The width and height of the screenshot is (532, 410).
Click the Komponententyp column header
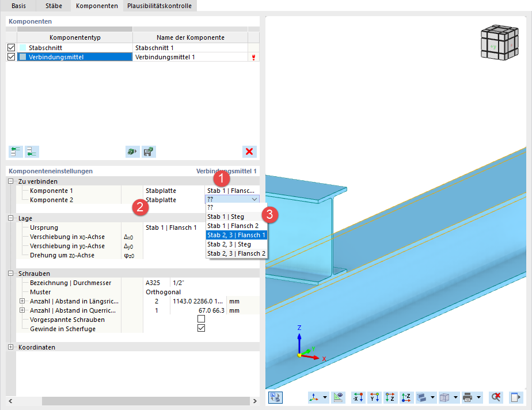[75, 37]
